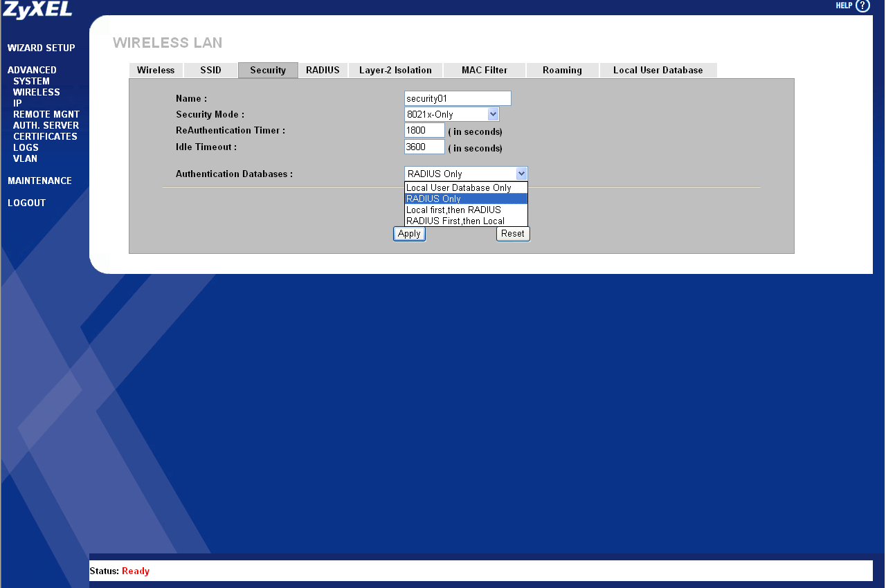Viewport: 886px width, 588px height.
Task: Click the ReAuthentication Timer field
Action: point(424,130)
